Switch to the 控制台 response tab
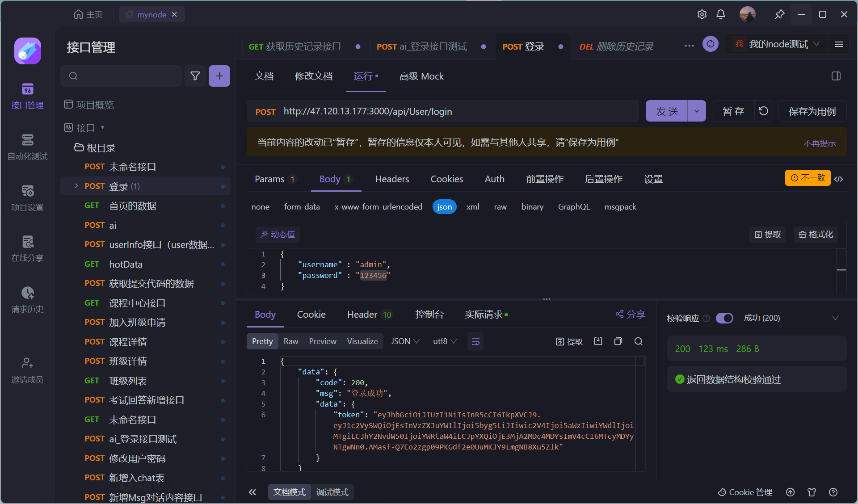 coord(429,315)
